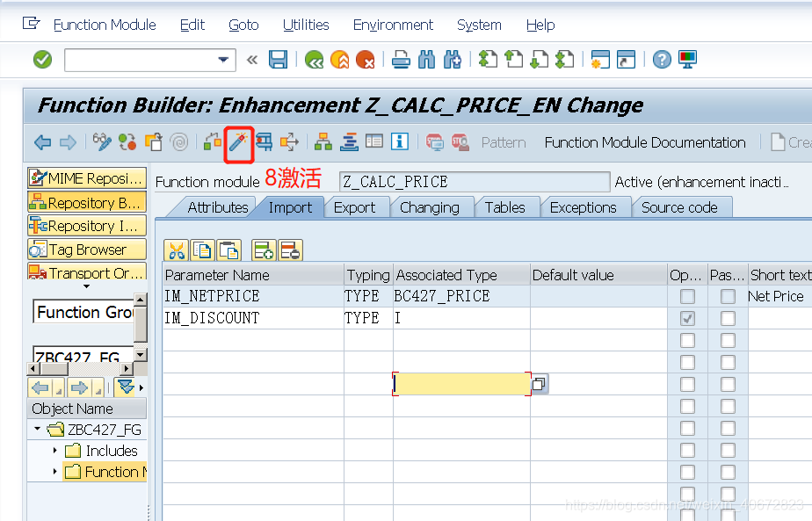Open the Tag Browser button
812x521 pixels.
point(87,250)
